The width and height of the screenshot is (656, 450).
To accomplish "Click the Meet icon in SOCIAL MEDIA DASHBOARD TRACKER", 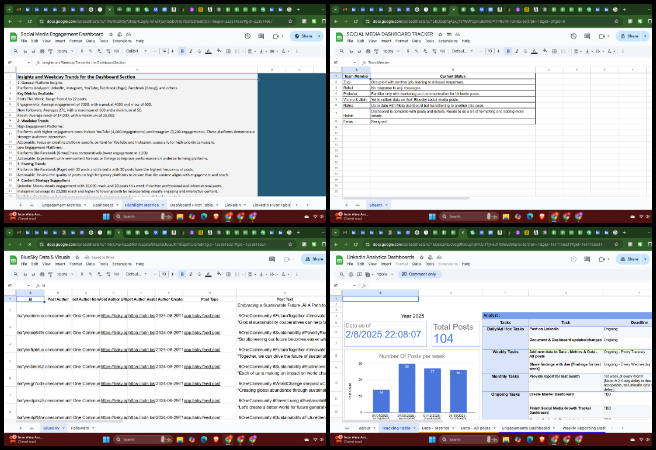I will pos(602,36).
